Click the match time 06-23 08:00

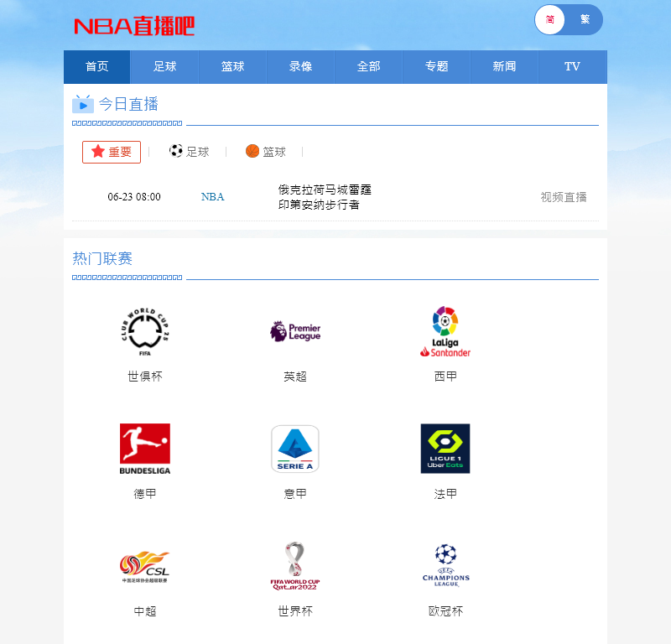pos(134,197)
